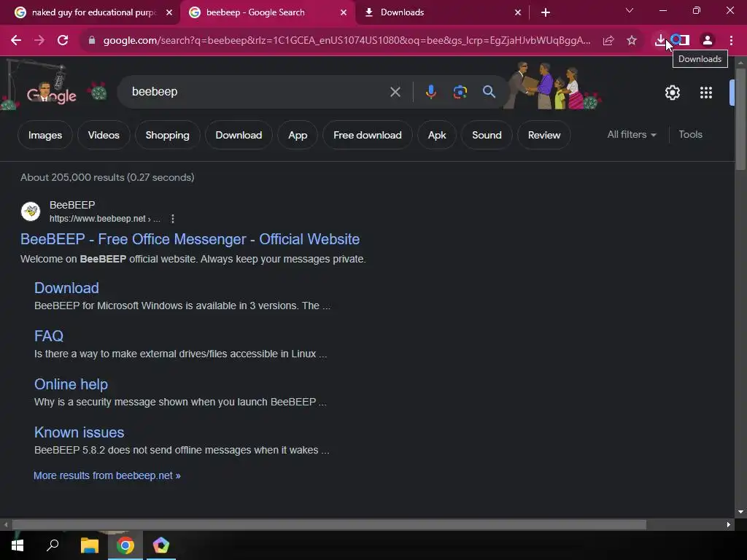
Task: Open the tab search chevron
Action: click(x=630, y=10)
